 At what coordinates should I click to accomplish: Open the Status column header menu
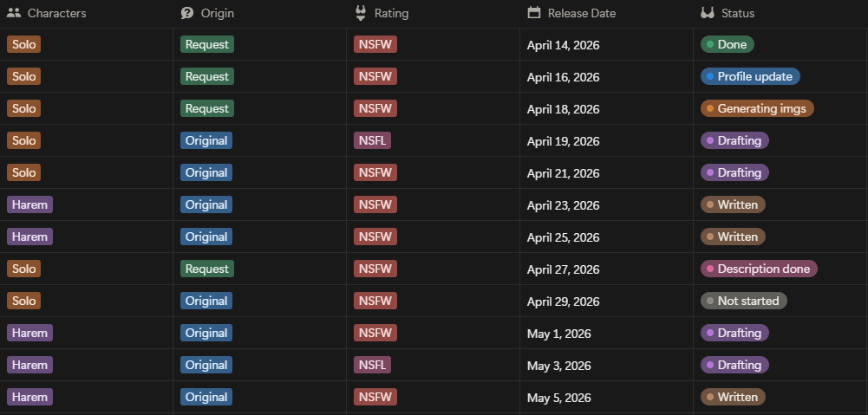pyautogui.click(x=780, y=13)
